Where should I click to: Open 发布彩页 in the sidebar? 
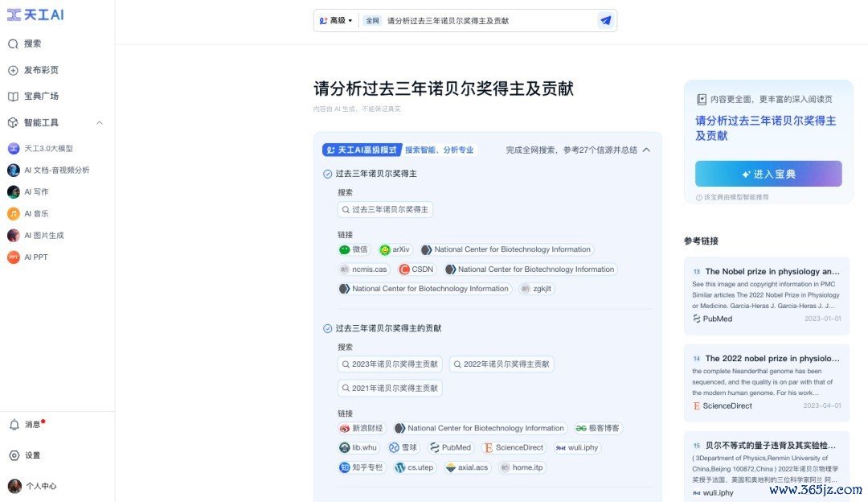[x=33, y=70]
